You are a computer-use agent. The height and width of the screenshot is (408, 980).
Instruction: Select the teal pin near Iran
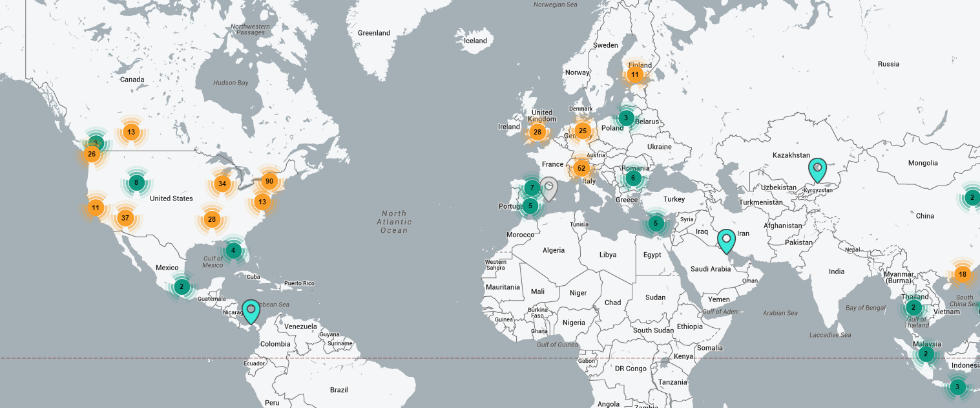point(727,241)
